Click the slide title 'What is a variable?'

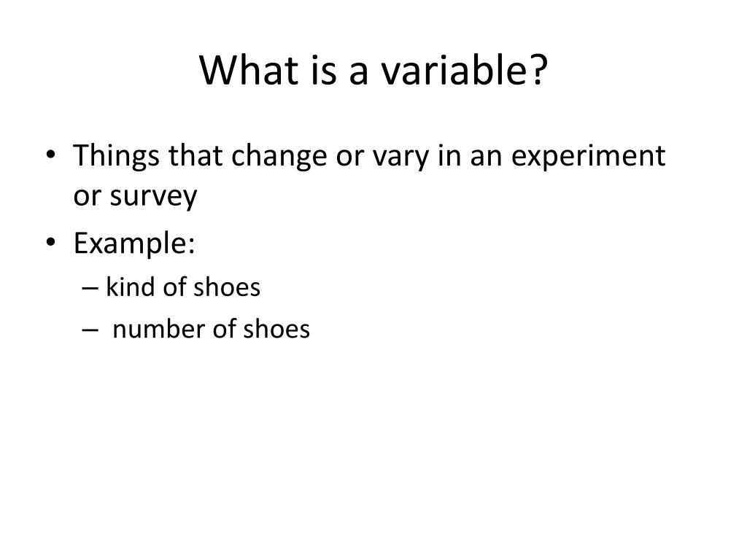[x=373, y=69]
